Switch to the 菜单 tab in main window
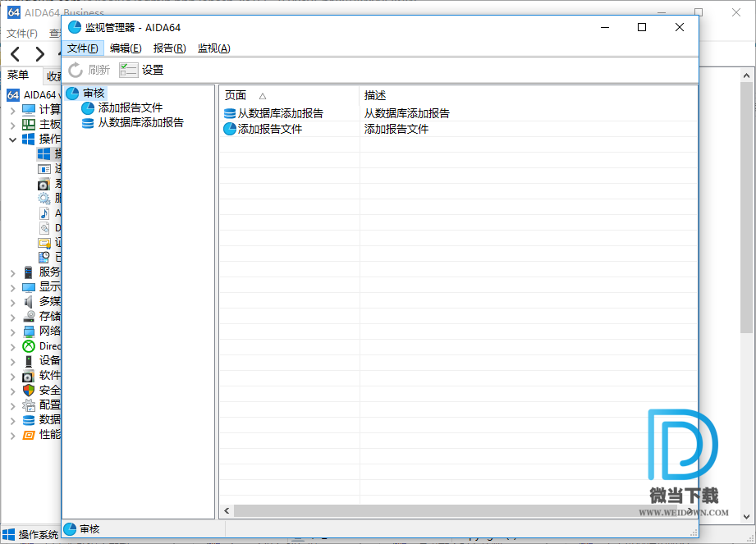The height and width of the screenshot is (544, 756). [18, 75]
